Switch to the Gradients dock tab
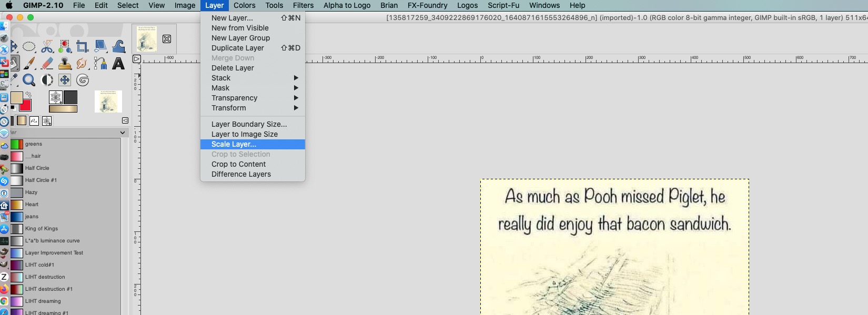The width and height of the screenshot is (868, 315). pyautogui.click(x=22, y=121)
